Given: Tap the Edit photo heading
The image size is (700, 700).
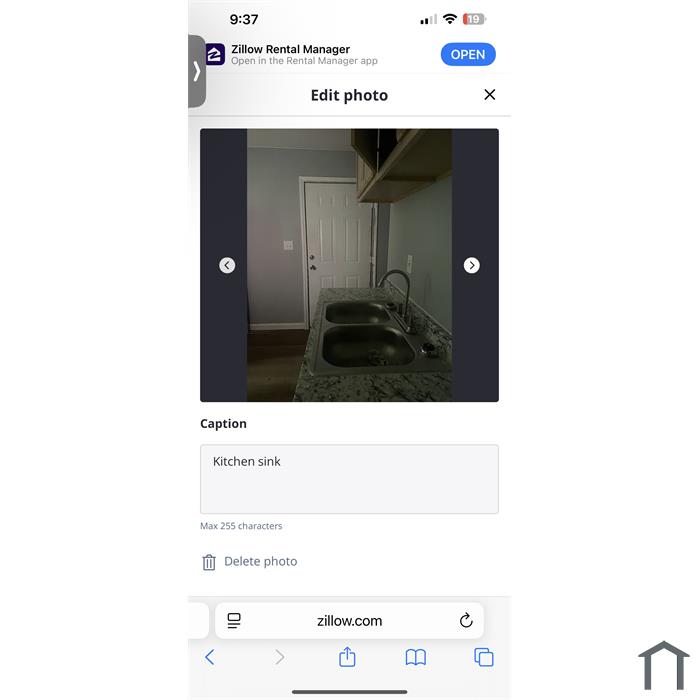Looking at the screenshot, I should tap(349, 95).
